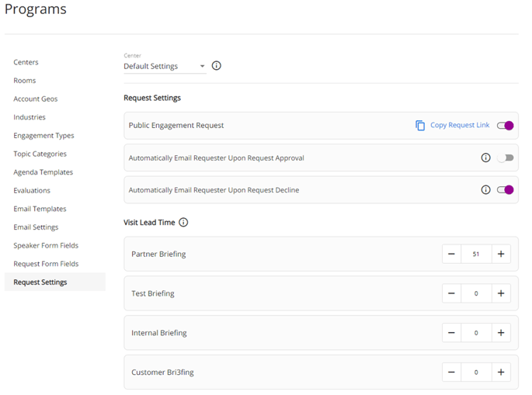
Task: Disable the Public Engagement Request toggle
Action: (x=506, y=125)
